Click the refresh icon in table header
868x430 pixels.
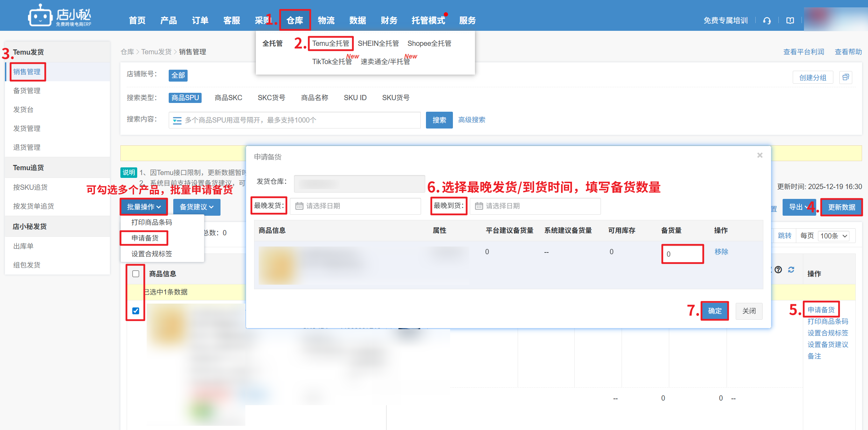pyautogui.click(x=791, y=270)
